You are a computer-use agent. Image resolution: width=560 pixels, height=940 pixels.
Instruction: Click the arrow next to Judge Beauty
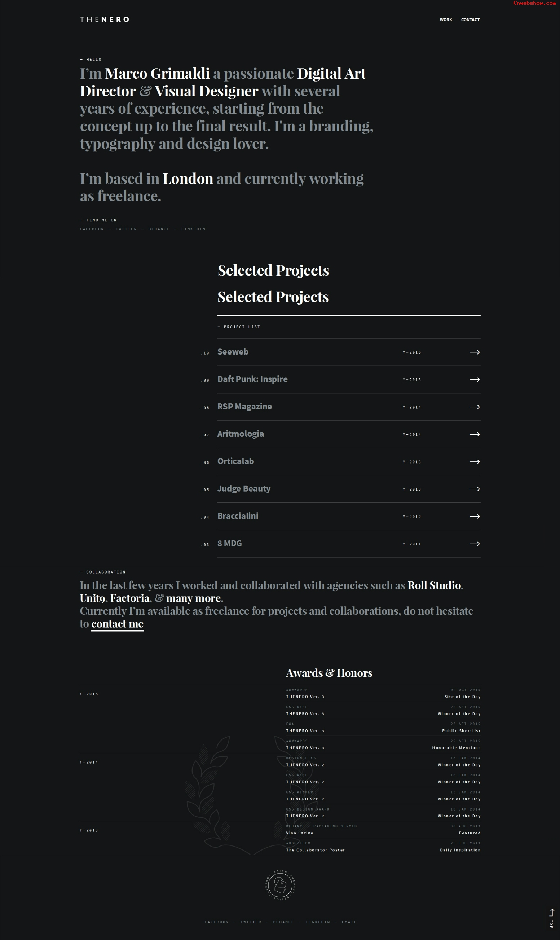(474, 489)
